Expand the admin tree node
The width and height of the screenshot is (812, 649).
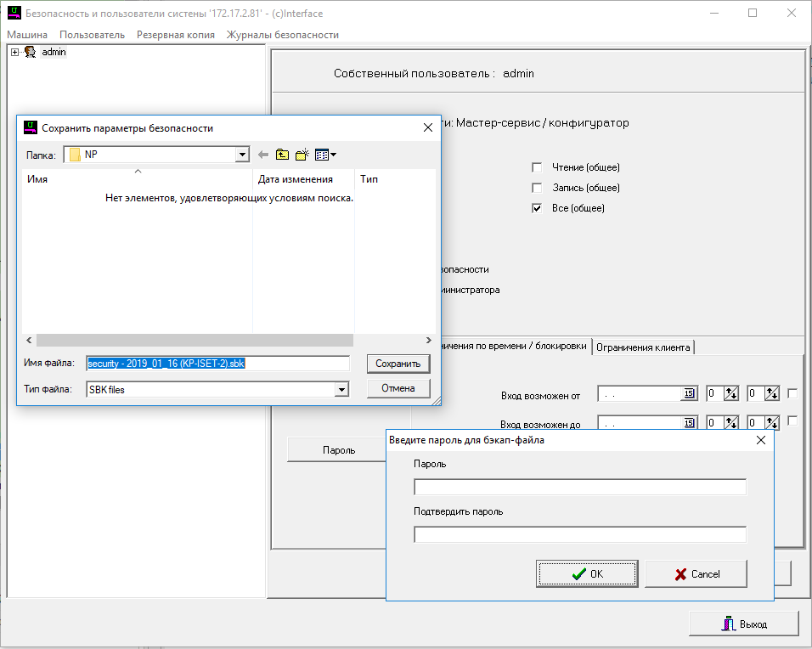(15, 53)
